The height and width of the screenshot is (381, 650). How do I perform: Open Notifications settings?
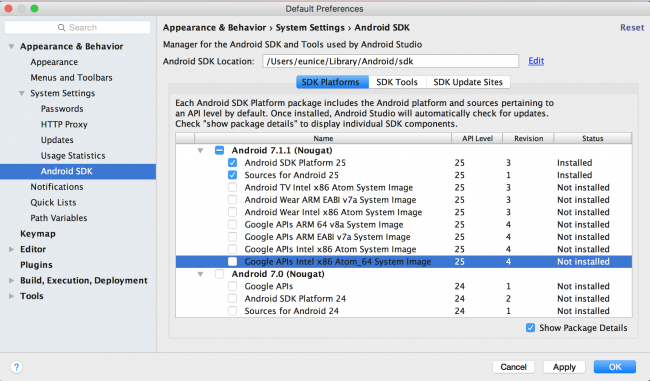tap(57, 187)
